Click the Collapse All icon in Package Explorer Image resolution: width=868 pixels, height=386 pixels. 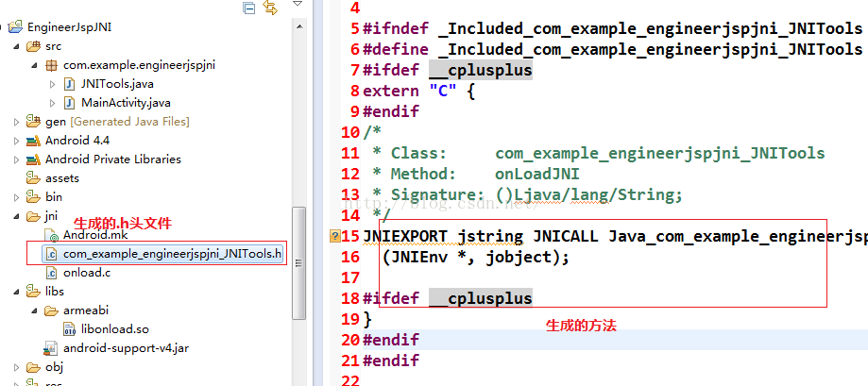click(249, 8)
